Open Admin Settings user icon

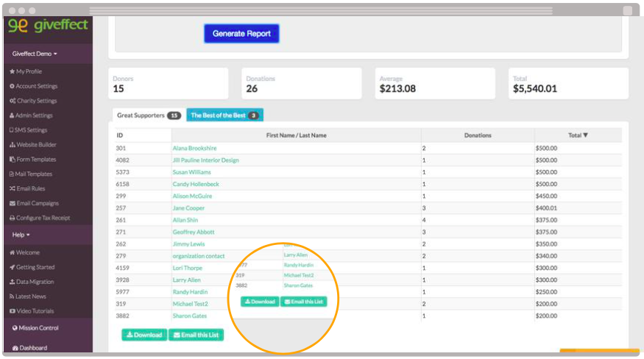[x=12, y=115]
